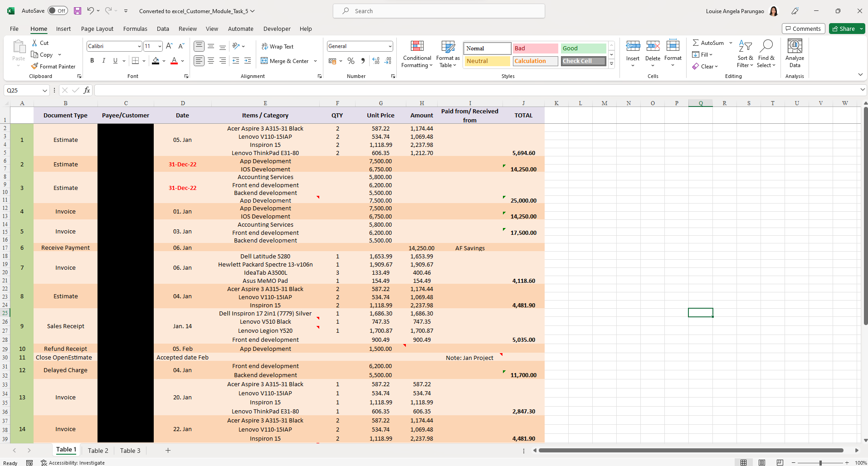Open the Analyze Data pane
The width and height of the screenshot is (868, 466).
pos(795,54)
